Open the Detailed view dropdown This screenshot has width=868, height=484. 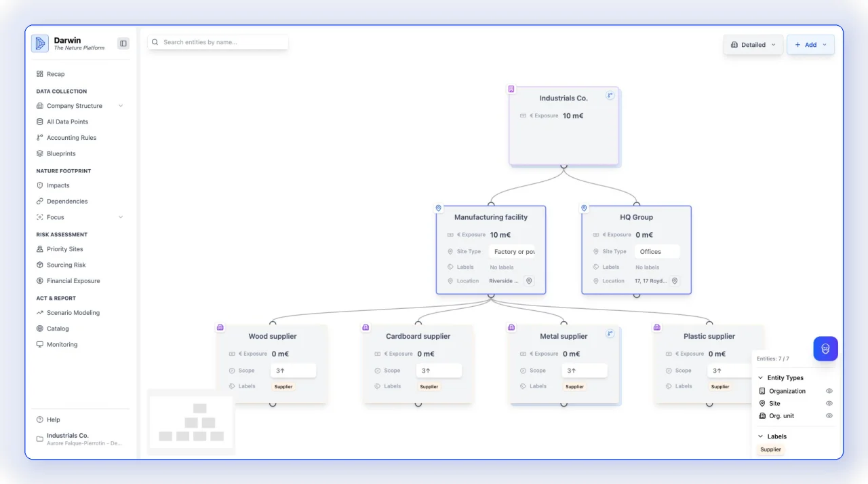point(753,44)
